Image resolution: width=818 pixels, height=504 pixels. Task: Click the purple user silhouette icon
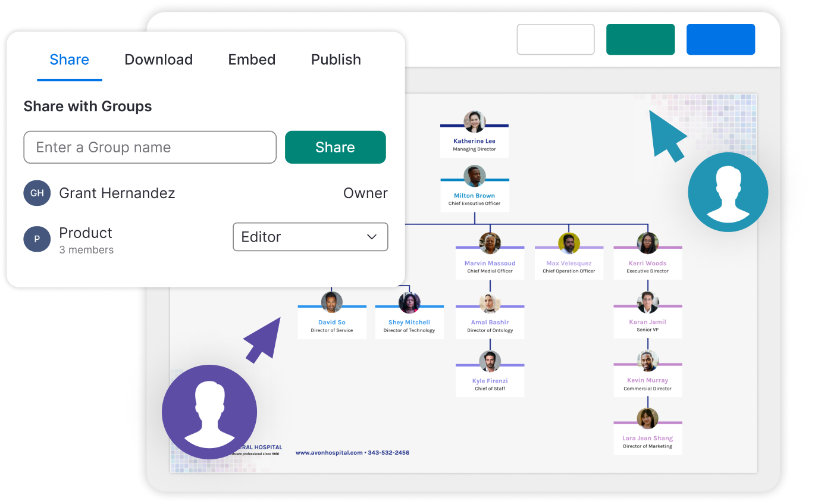tap(209, 411)
